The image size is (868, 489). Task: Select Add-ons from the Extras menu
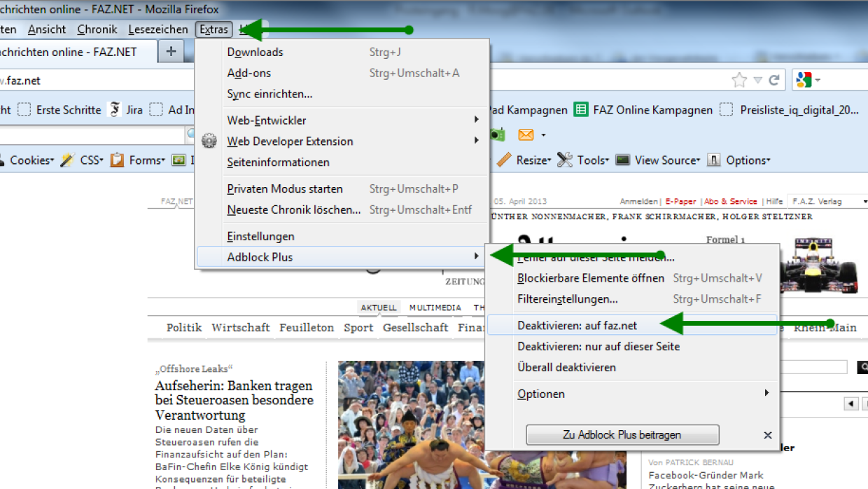(x=342, y=73)
